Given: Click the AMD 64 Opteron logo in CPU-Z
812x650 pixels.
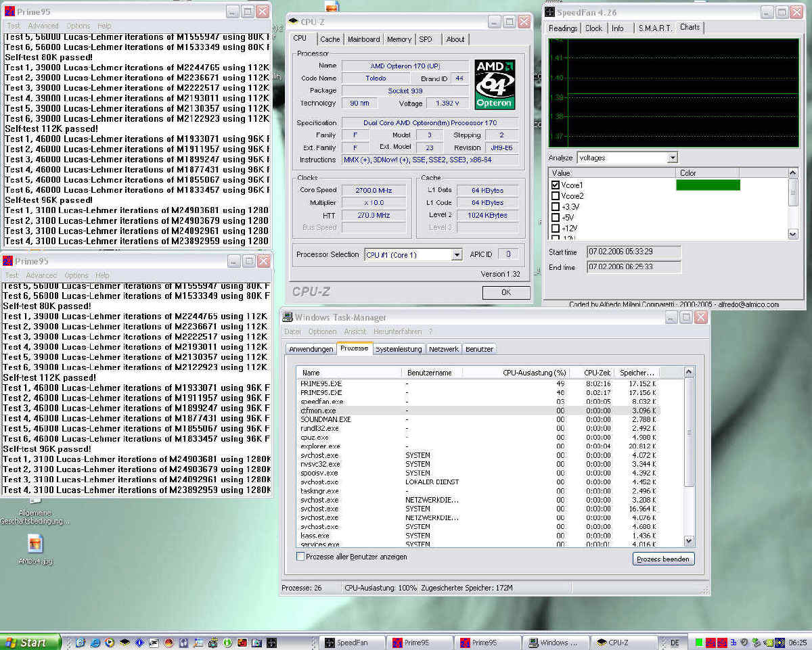Looking at the screenshot, I should pos(495,85).
